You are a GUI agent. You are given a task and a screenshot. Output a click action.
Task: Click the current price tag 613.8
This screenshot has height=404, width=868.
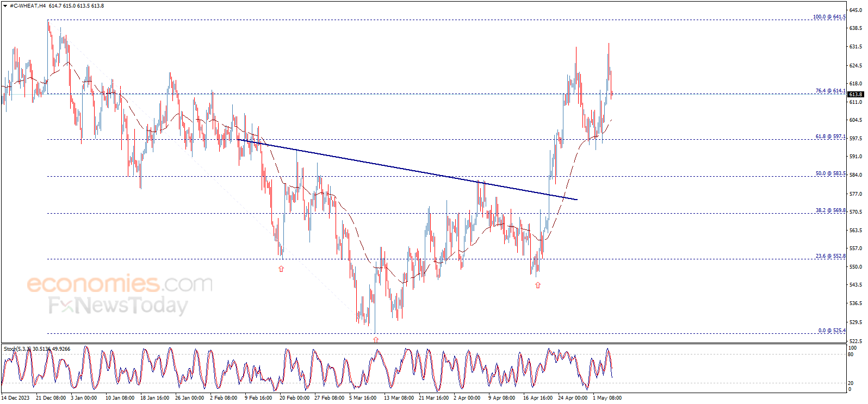point(856,94)
